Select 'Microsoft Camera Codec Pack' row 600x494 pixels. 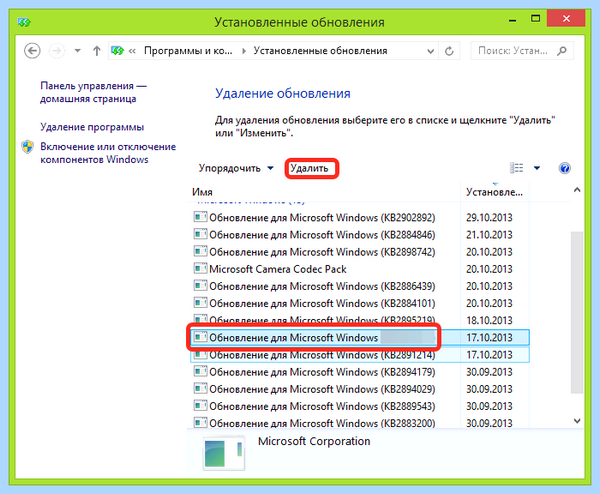360,269
